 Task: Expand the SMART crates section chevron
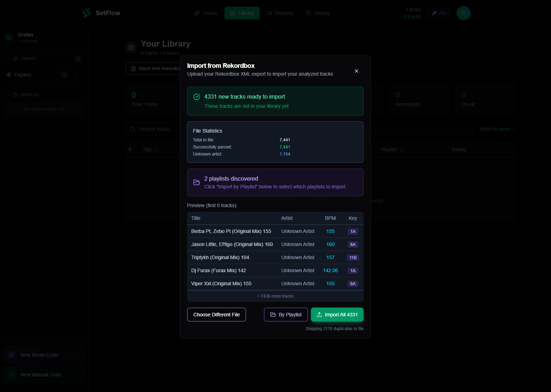pyautogui.click(x=7, y=58)
